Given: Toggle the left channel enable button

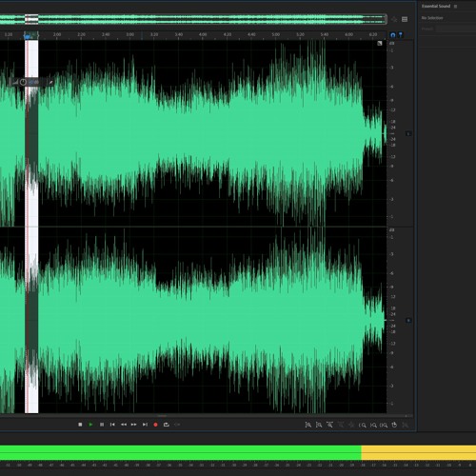Looking at the screenshot, I should coord(408,134).
